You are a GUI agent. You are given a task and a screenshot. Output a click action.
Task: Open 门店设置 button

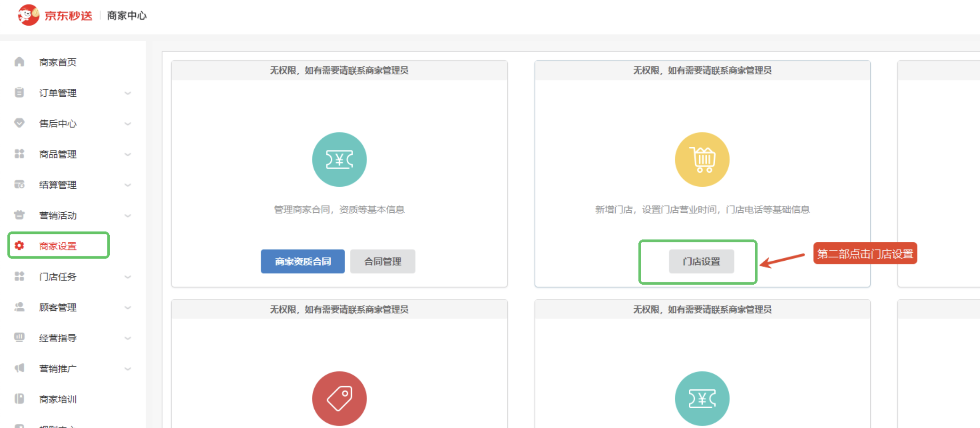(701, 262)
